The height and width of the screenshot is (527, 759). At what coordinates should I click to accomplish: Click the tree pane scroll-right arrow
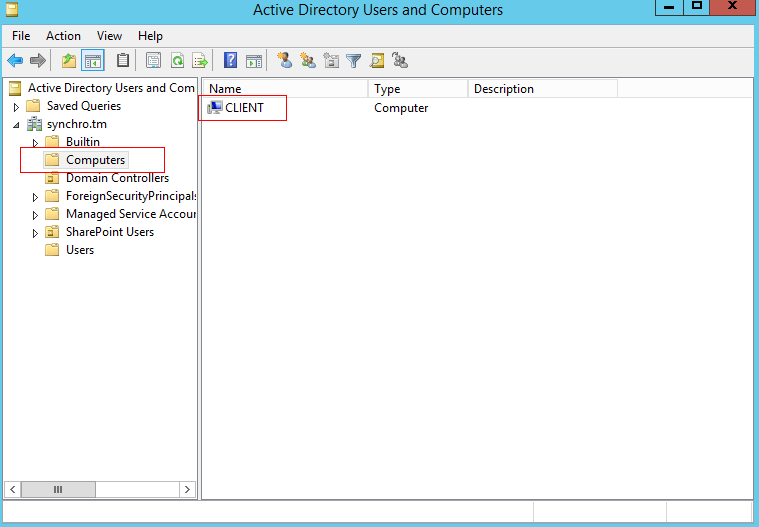click(x=187, y=489)
